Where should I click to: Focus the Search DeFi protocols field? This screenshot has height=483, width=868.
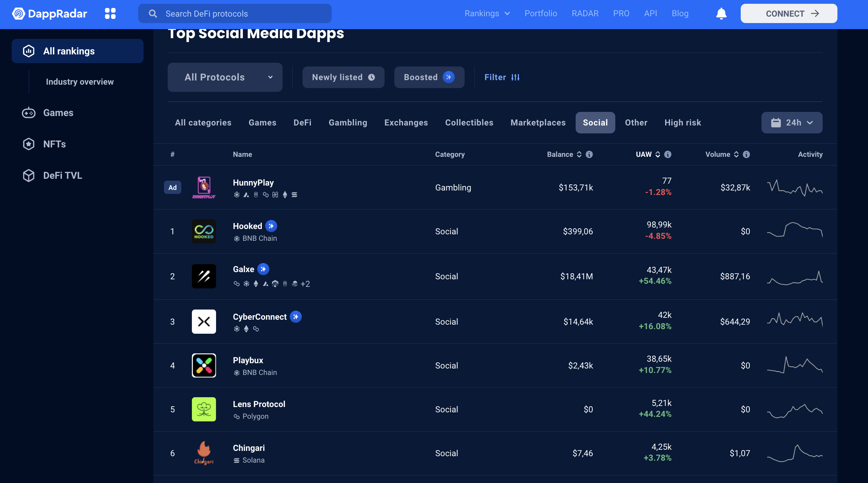pyautogui.click(x=235, y=14)
